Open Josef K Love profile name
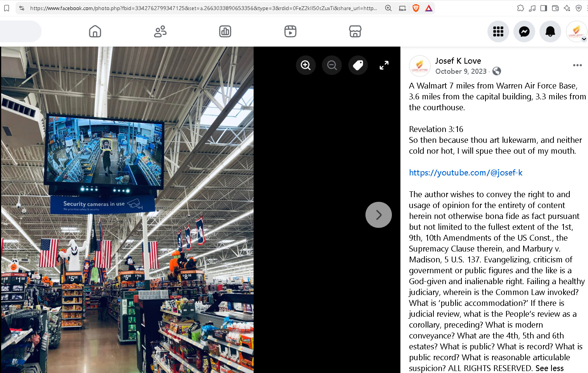Image resolution: width=588 pixels, height=373 pixels. click(458, 61)
